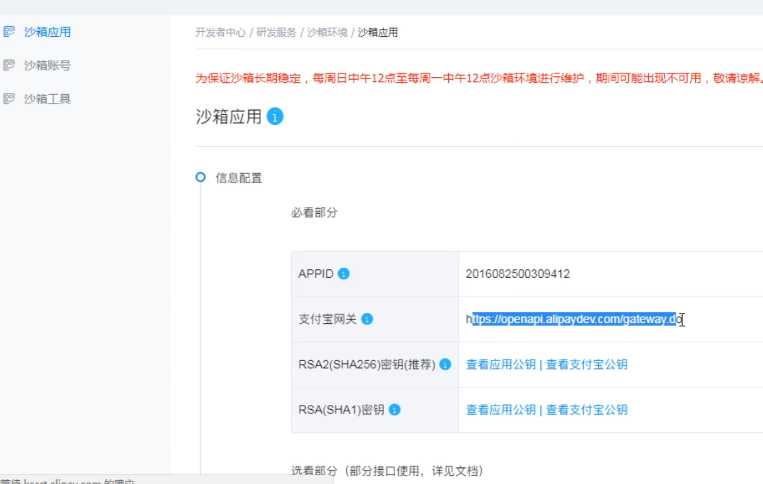
Task: Click info icon next to 沙箱应用 heading
Action: pos(275,117)
